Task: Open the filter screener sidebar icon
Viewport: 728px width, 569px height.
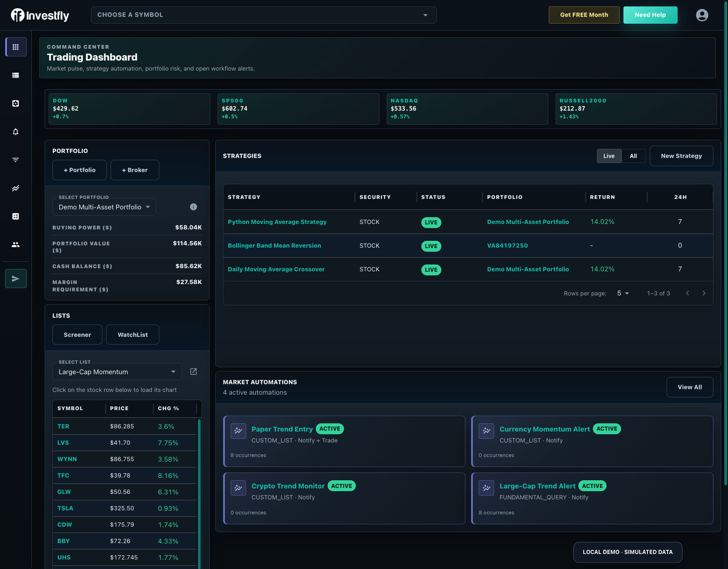Action: (15, 160)
